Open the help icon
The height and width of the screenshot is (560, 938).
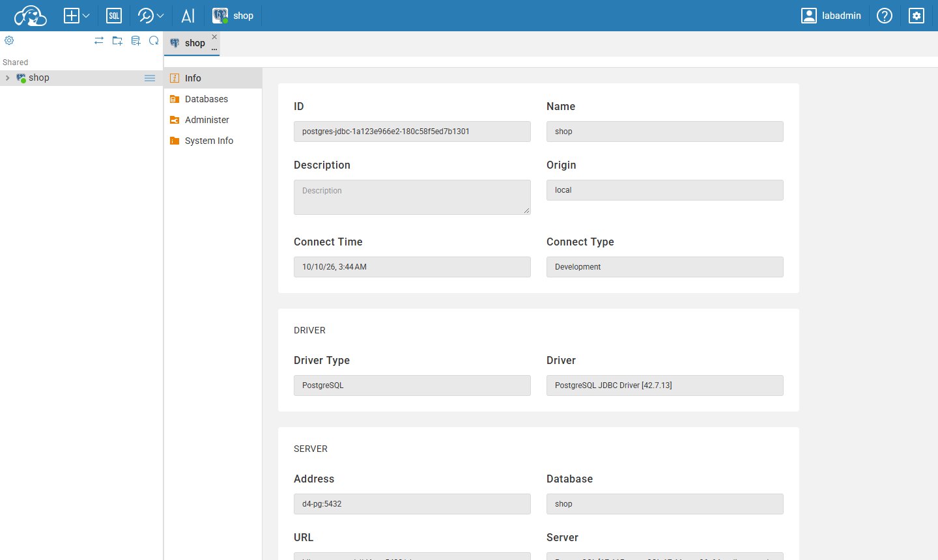[x=885, y=16]
